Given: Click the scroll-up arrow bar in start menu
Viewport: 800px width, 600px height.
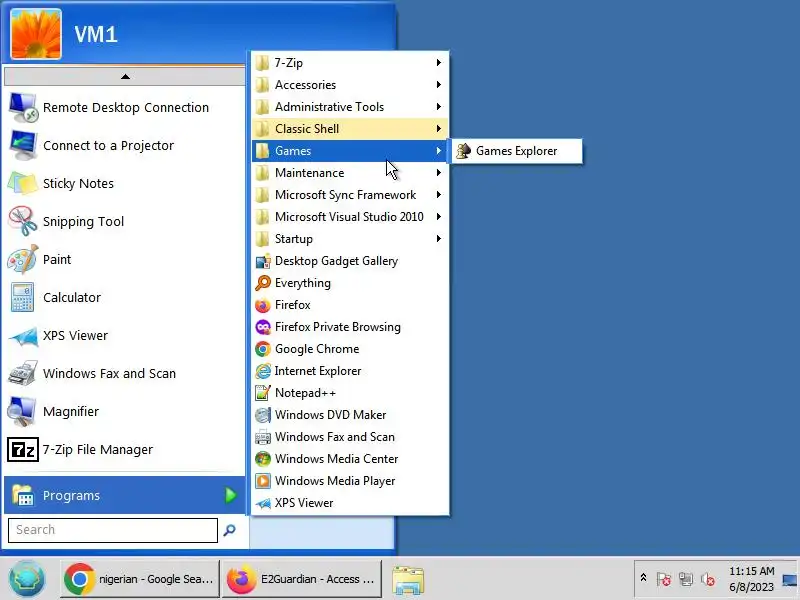Looking at the screenshot, I should pyautogui.click(x=125, y=77).
